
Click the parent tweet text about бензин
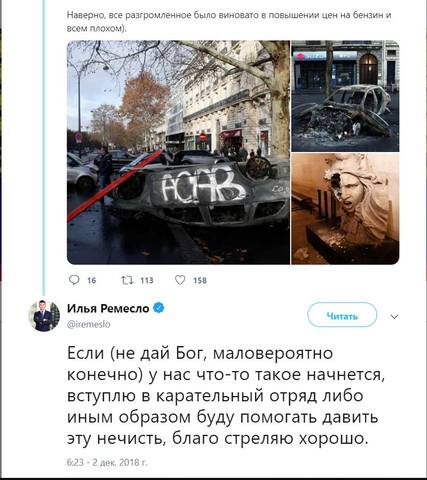pyautogui.click(x=229, y=22)
